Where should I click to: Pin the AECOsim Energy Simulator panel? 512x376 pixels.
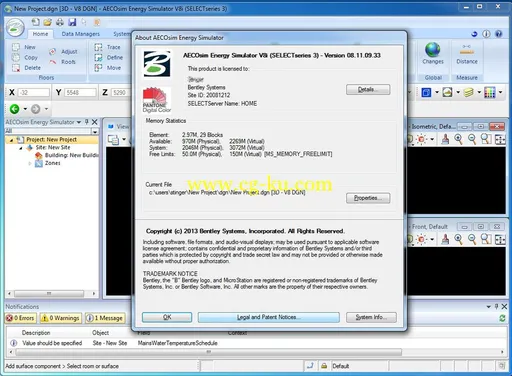coord(87,122)
